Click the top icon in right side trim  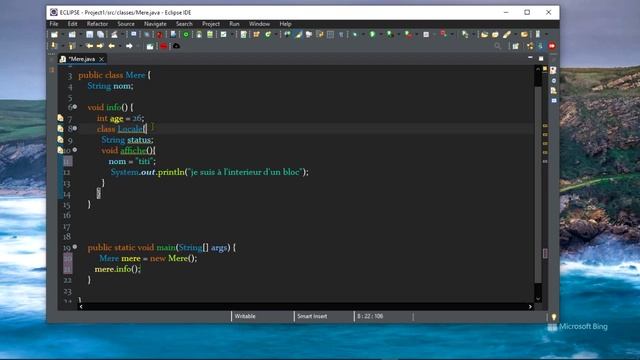click(553, 70)
